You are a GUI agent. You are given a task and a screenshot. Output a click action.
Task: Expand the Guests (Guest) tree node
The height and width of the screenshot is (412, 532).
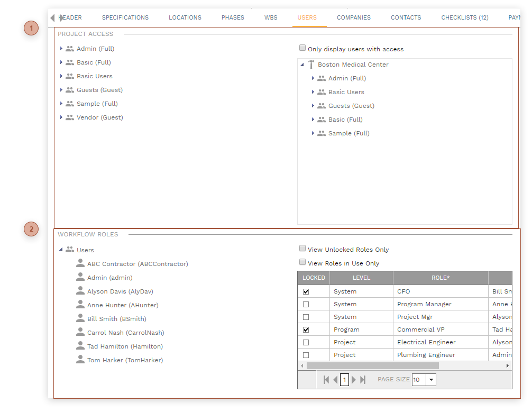point(313,105)
